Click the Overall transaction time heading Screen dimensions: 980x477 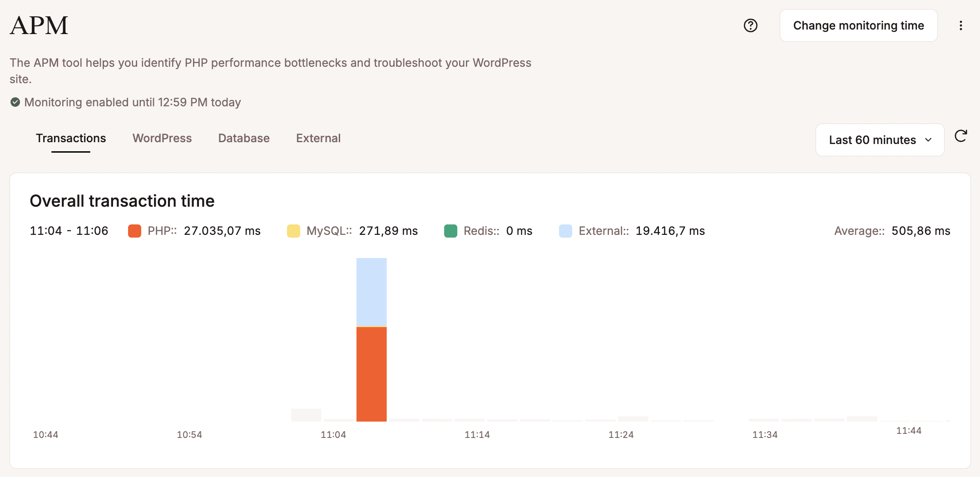[x=122, y=201]
